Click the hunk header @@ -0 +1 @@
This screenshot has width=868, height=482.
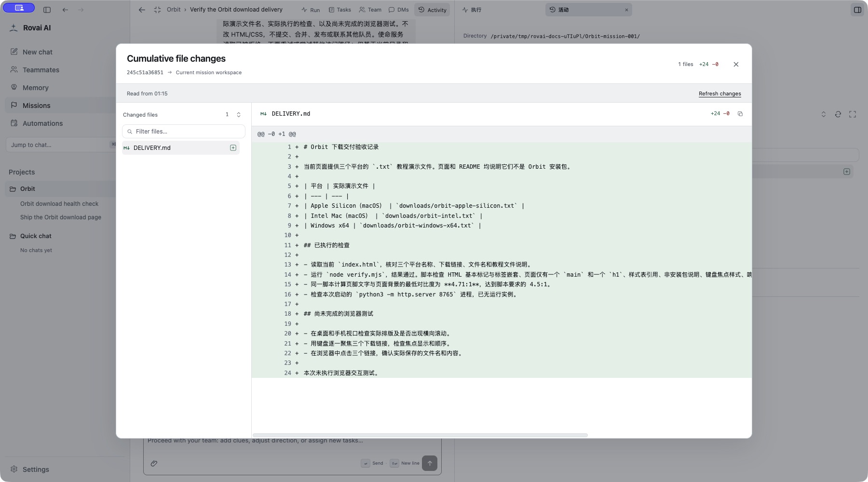click(x=277, y=134)
